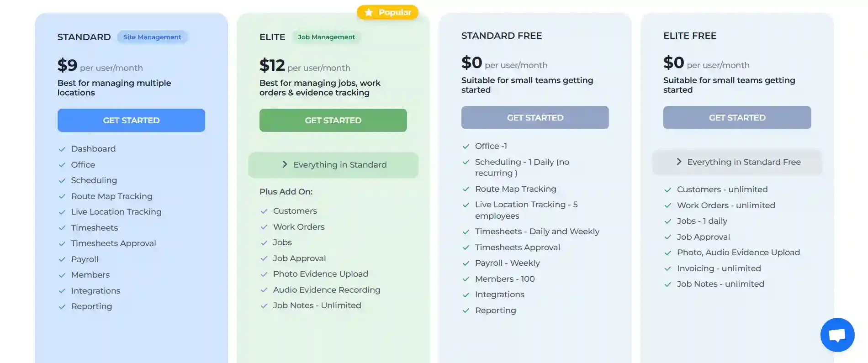Click the checkmark next to Job Notes - Unlimited in Elite

264,306
